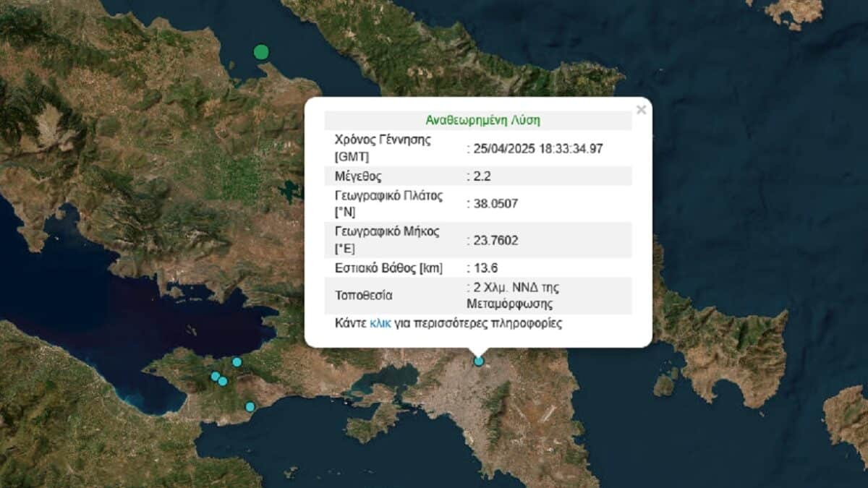Select the 'Μέγεθος' row label
This screenshot has height=488, width=868.
(358, 176)
